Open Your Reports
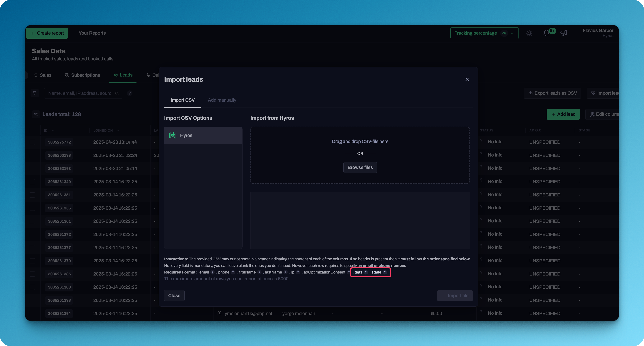 (92, 33)
